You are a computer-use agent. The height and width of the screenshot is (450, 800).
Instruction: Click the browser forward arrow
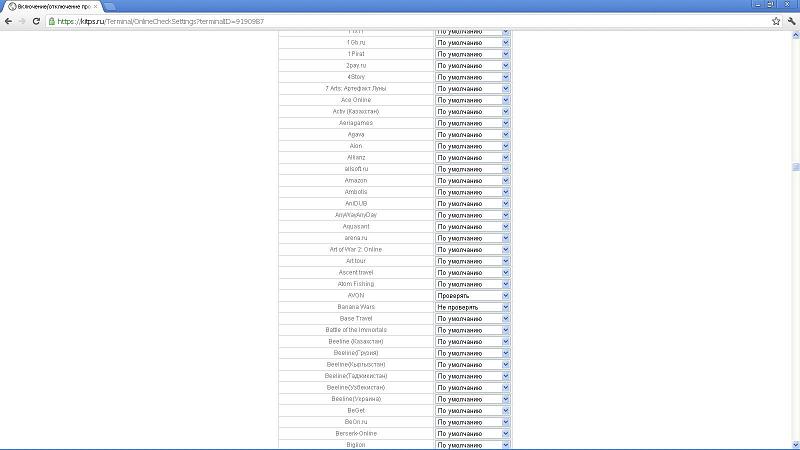point(22,21)
